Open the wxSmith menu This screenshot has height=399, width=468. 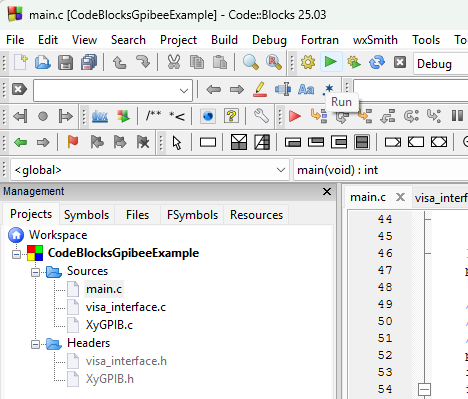tap(375, 40)
